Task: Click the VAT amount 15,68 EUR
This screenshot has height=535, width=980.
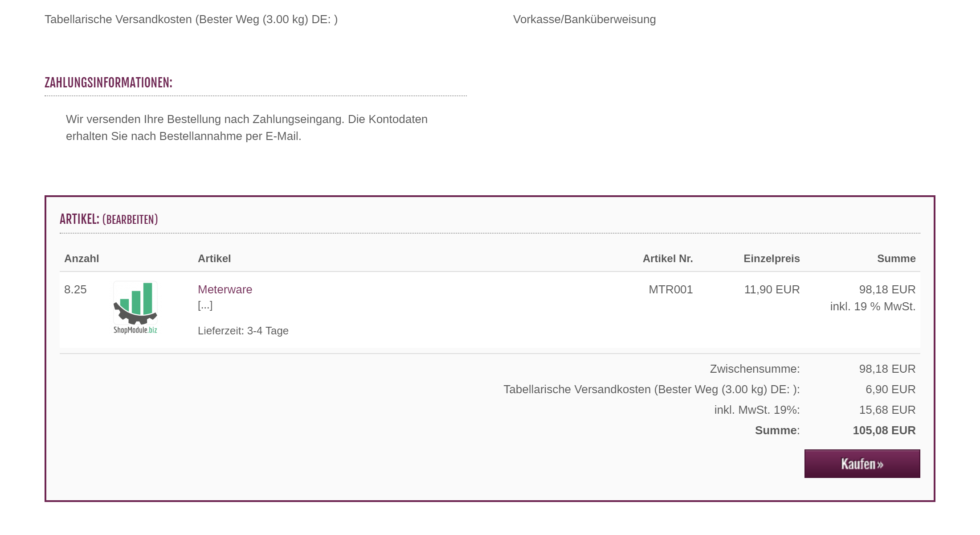Action: pos(887,410)
